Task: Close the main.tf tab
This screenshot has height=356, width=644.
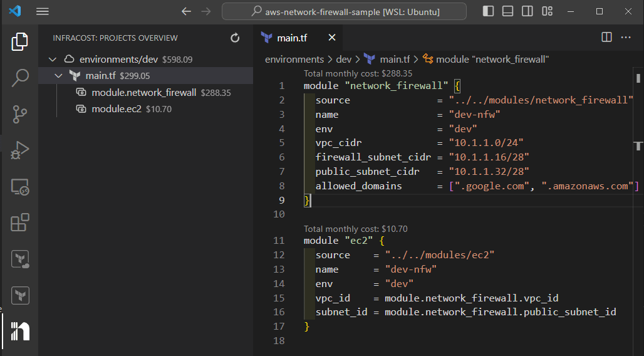Action: [x=332, y=38]
